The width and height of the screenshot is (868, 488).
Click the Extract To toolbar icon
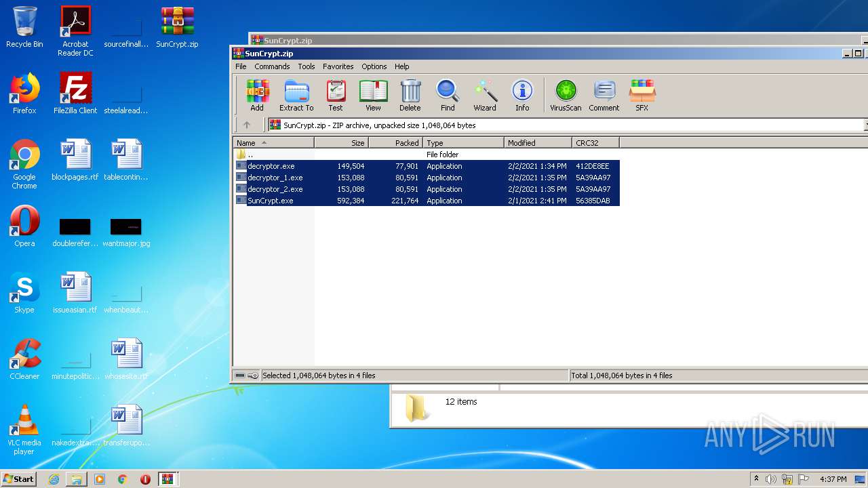[296, 96]
